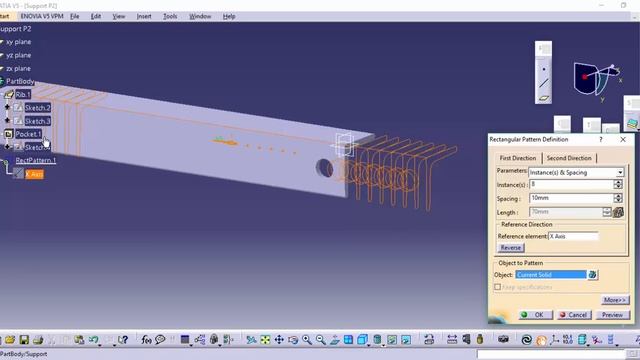
Task: Open the Window menu
Action: pyautogui.click(x=200, y=16)
